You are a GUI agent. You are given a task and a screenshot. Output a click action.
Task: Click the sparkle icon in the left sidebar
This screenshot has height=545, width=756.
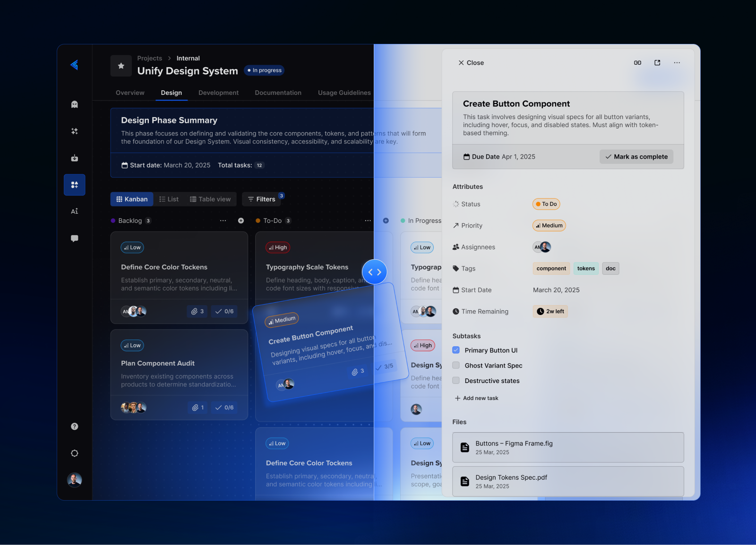[74, 131]
